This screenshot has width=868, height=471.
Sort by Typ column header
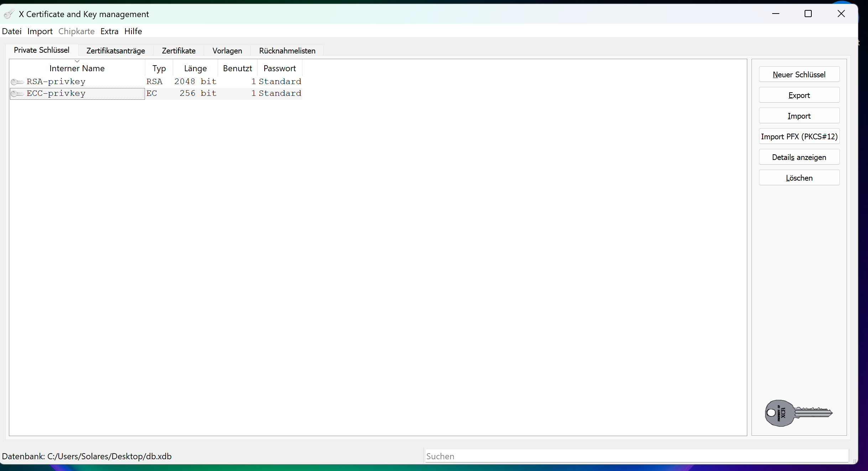[159, 68]
